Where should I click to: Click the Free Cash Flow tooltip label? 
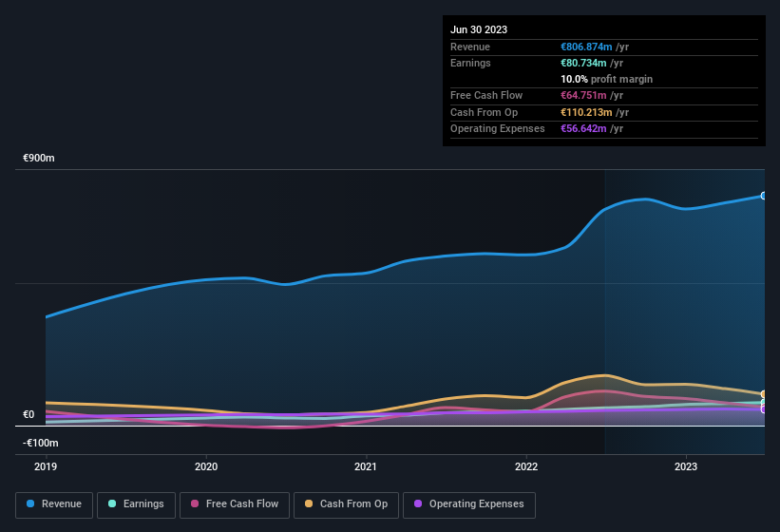[486, 95]
